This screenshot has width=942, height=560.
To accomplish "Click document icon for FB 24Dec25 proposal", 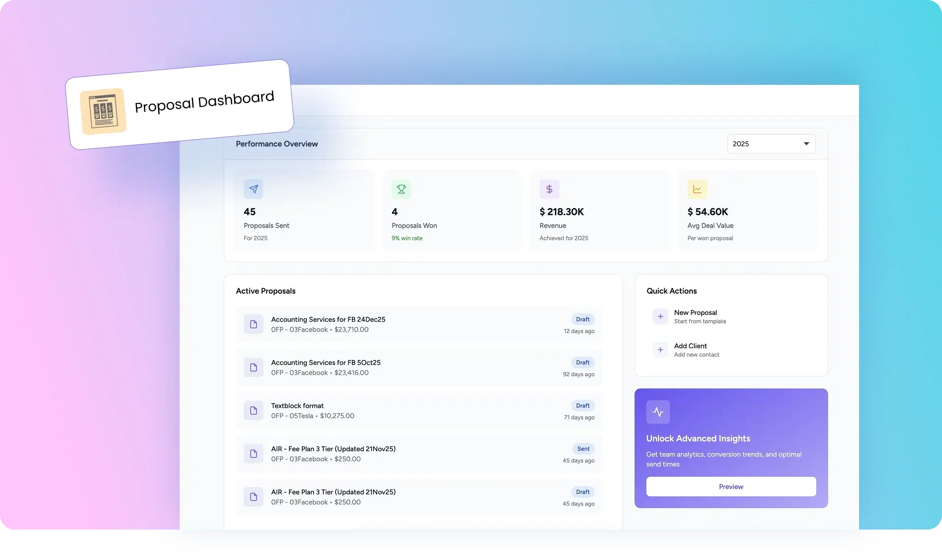I will (253, 324).
